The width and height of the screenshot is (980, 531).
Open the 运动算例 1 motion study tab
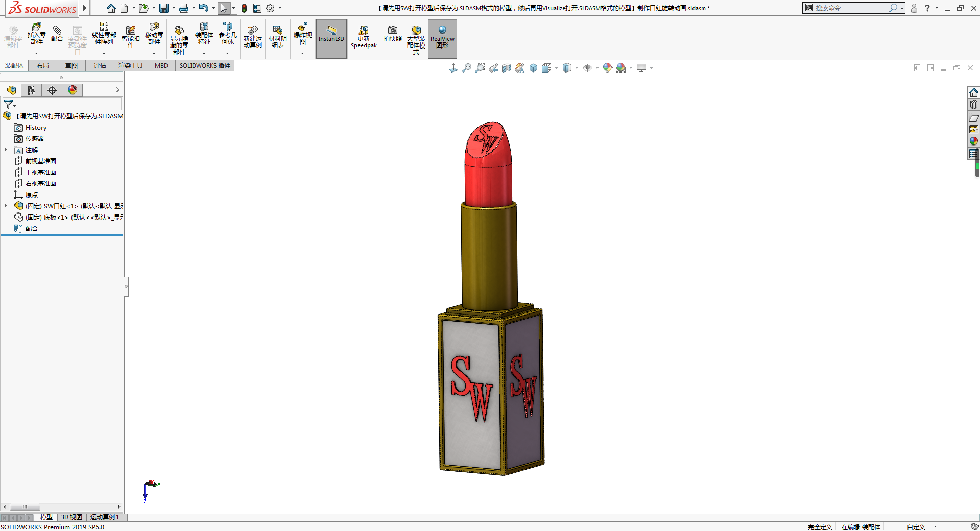pos(105,517)
